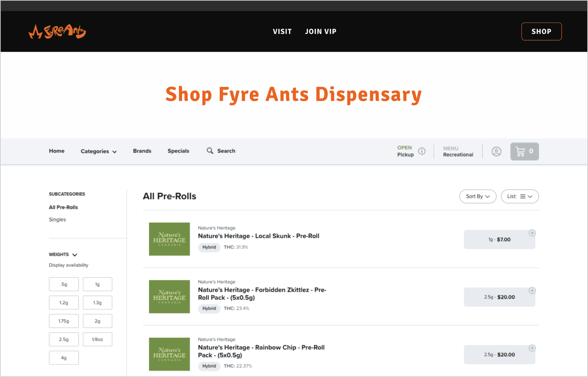
Task: Toggle the 2.5g weight filter
Action: tap(64, 339)
